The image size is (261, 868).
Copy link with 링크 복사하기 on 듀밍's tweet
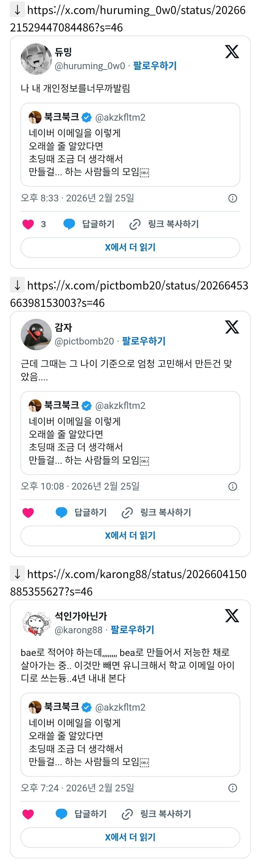point(173,224)
